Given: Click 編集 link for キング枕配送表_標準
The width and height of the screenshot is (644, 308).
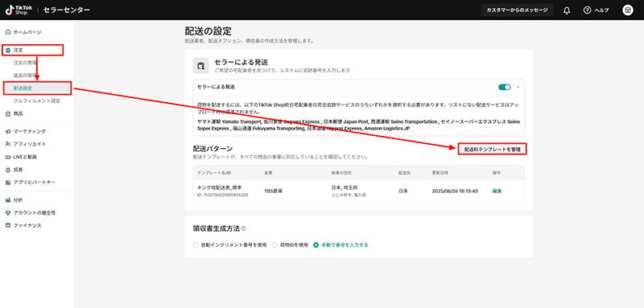Looking at the screenshot, I should 497,191.
